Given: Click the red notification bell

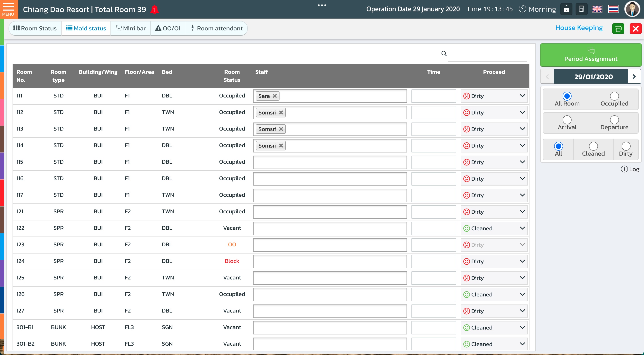Looking at the screenshot, I should [x=154, y=9].
